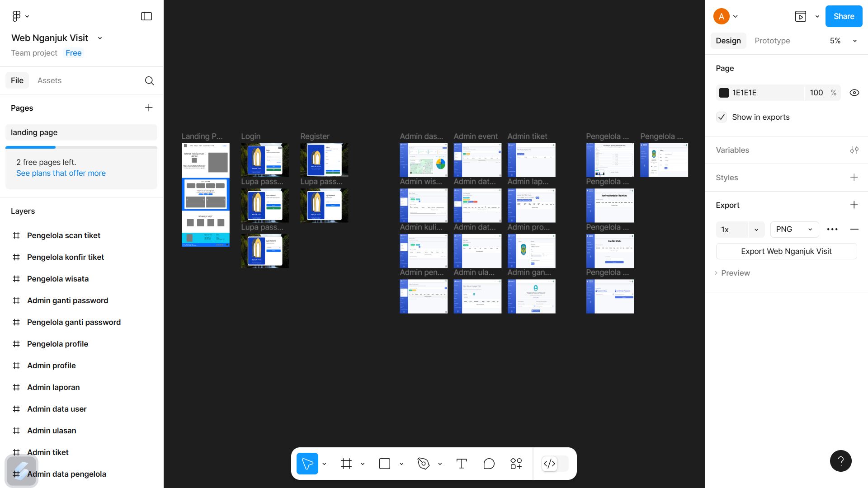
Task: Toggle Show in exports checkbox
Action: click(722, 117)
